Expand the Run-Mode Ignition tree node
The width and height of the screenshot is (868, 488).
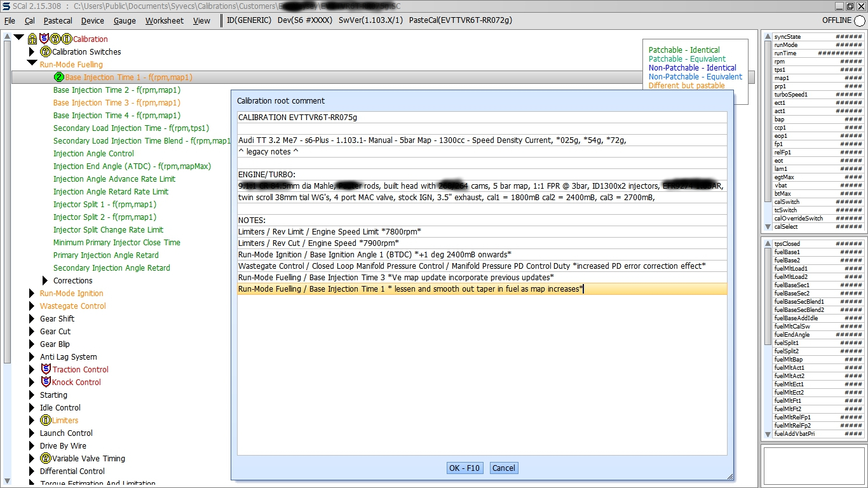pos(32,293)
